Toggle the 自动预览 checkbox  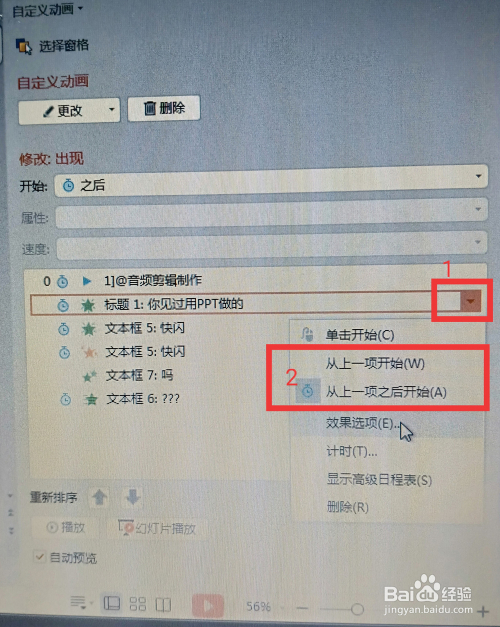coord(40,557)
